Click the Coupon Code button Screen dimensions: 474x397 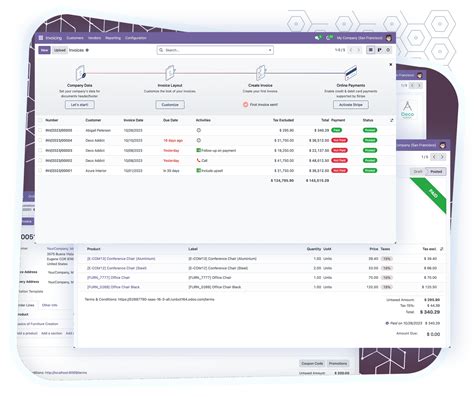[x=312, y=363]
